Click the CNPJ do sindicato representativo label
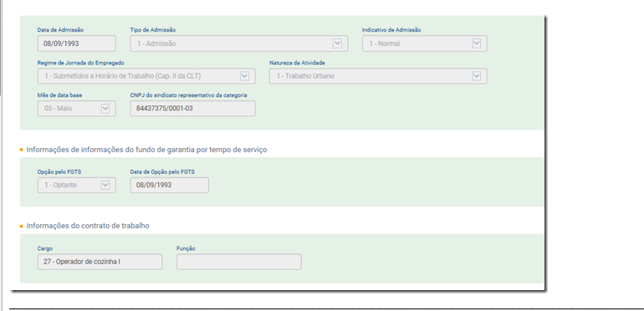This screenshot has height=311, width=644. tap(188, 95)
